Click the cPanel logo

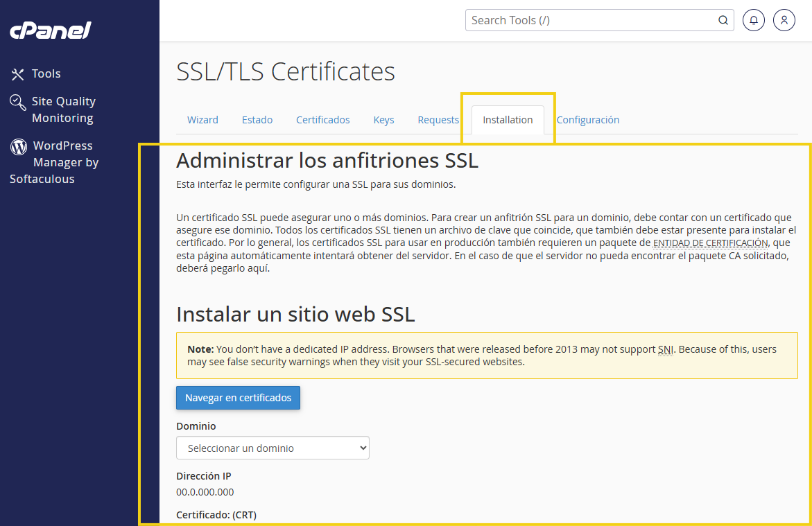point(50,30)
